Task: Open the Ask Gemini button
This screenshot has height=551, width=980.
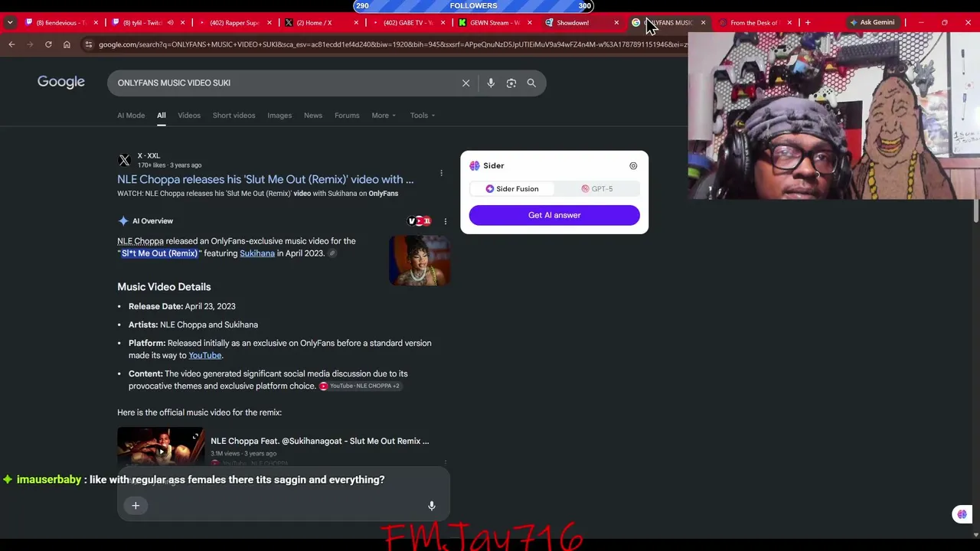Action: coord(872,22)
